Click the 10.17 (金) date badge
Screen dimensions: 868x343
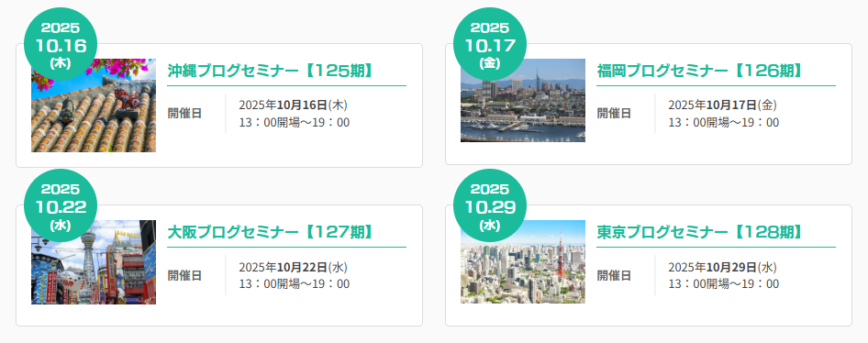(x=490, y=44)
